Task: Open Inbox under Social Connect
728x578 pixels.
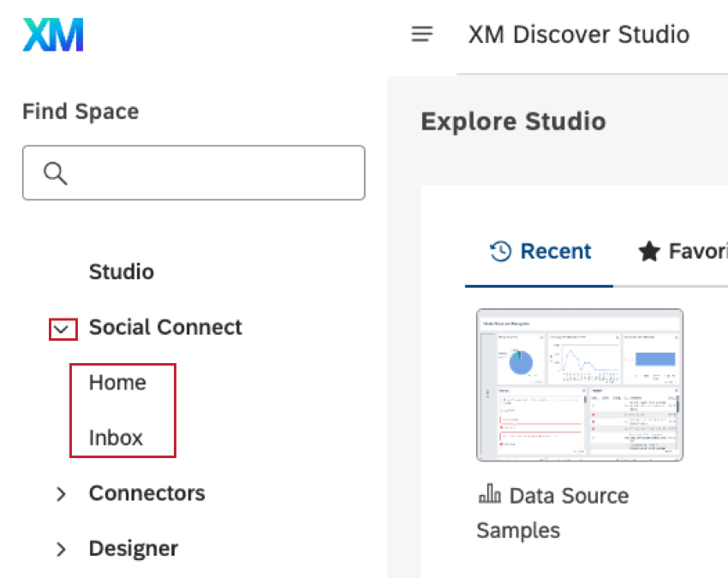Action: coord(116,438)
